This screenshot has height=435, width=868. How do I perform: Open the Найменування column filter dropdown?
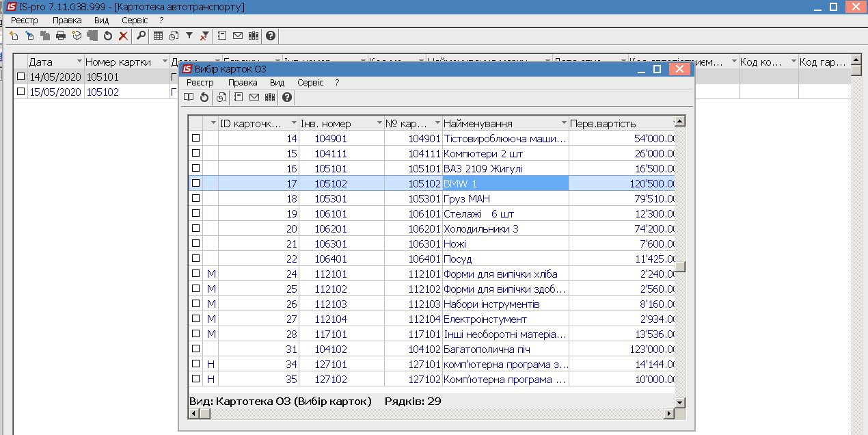pyautogui.click(x=565, y=124)
